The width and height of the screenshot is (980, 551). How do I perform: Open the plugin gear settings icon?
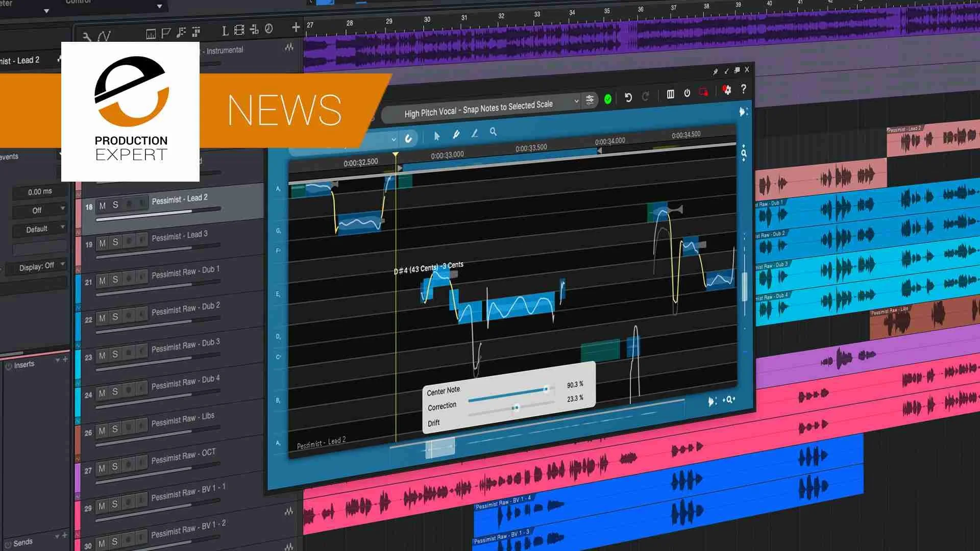[727, 90]
